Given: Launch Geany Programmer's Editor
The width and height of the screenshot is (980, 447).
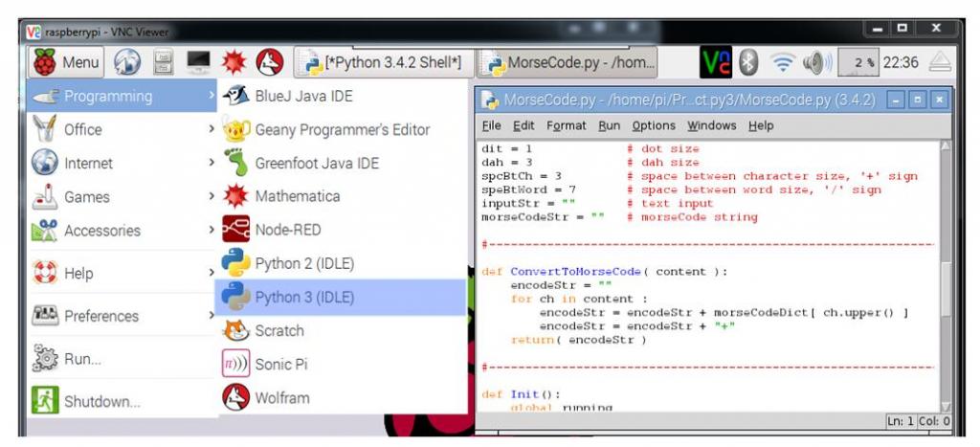Looking at the screenshot, I should (x=342, y=129).
